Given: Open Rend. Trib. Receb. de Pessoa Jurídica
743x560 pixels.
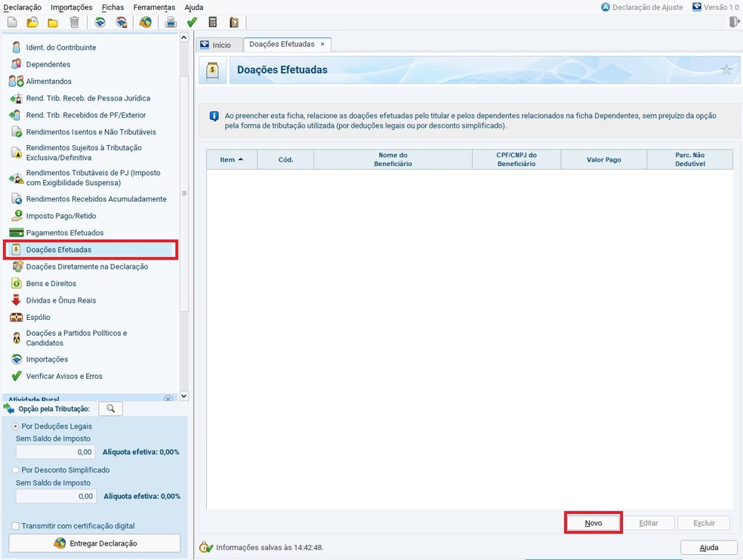Looking at the screenshot, I should (x=88, y=98).
